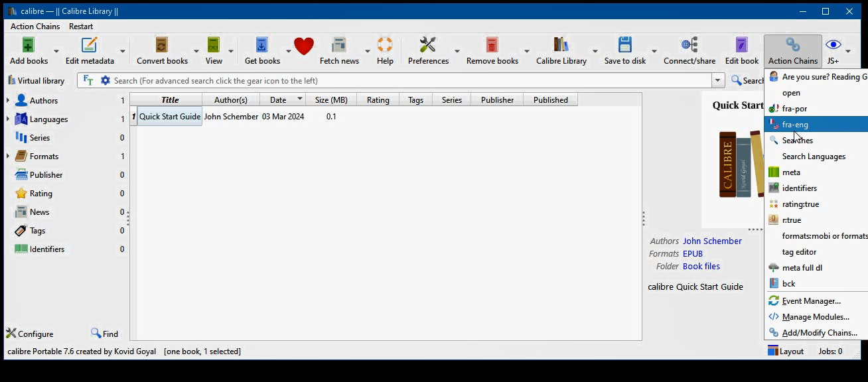Screen dimensions: 868x382
Task: Click Book files folder link
Action: (701, 266)
